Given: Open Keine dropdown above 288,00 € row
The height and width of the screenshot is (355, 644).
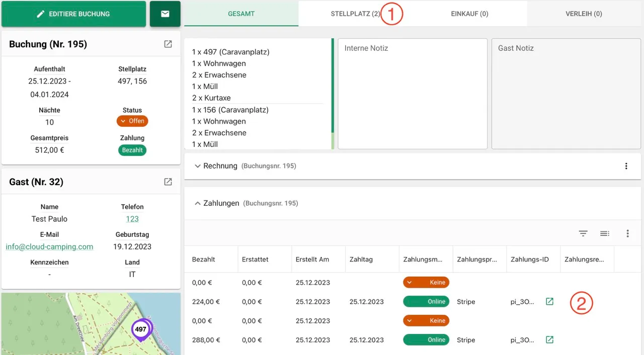Looking at the screenshot, I should (426, 321).
